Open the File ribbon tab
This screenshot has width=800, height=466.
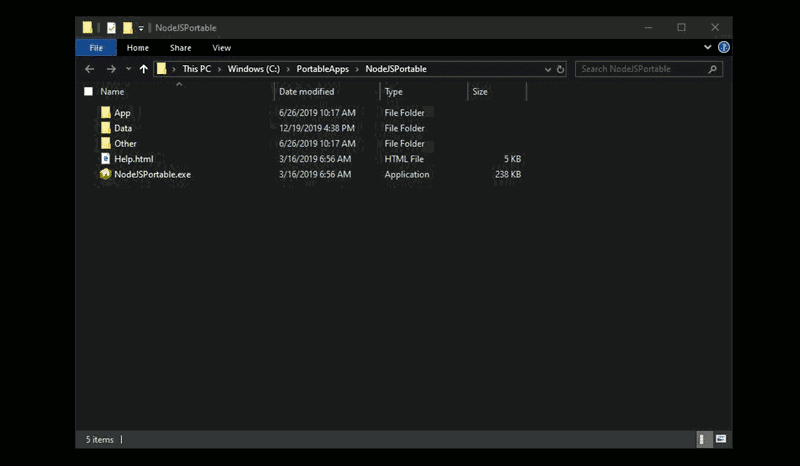coord(96,48)
